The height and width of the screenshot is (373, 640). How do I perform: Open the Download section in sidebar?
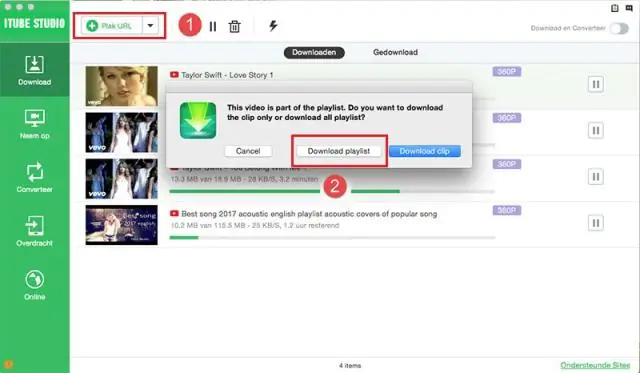[35, 70]
